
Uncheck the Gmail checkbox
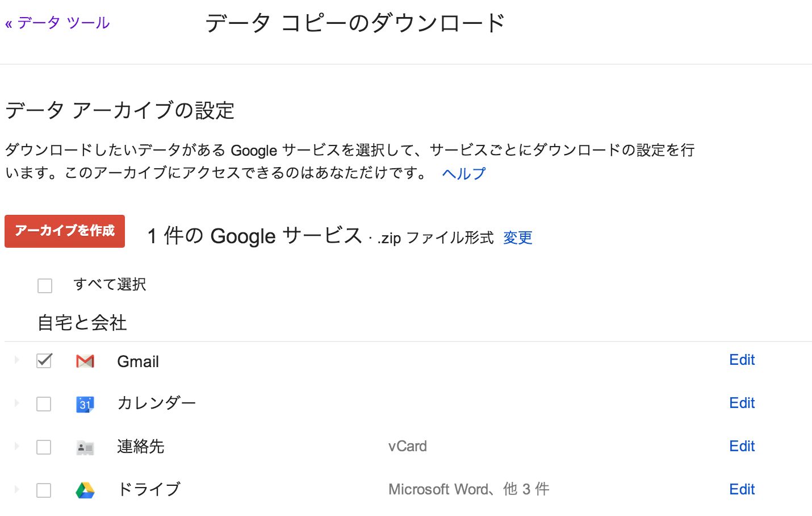[44, 360]
